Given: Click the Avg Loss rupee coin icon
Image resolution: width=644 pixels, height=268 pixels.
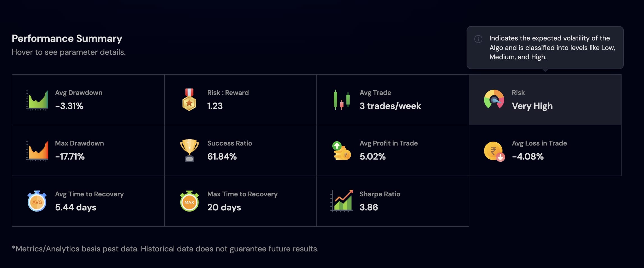Looking at the screenshot, I should [494, 151].
